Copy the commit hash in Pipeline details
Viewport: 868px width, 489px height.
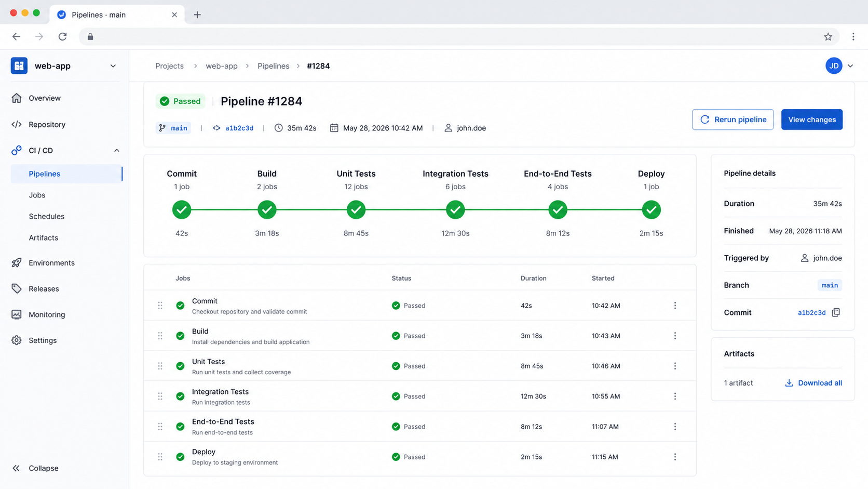(x=836, y=312)
